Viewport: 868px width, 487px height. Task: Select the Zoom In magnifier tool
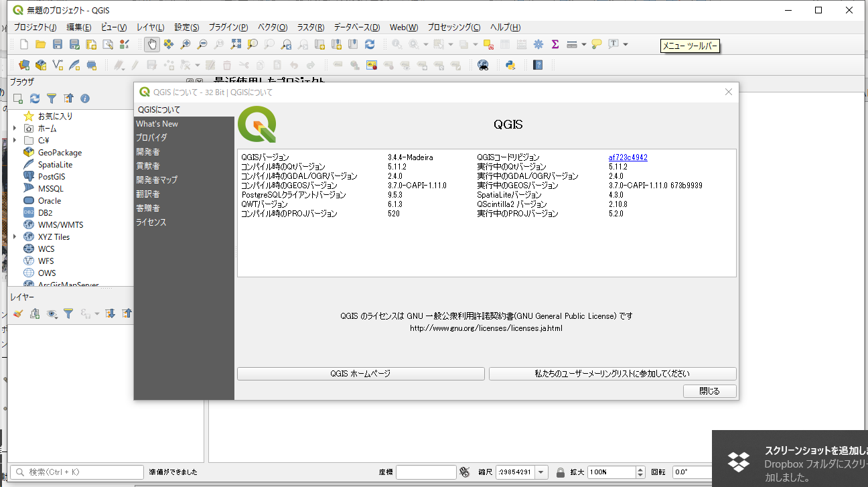click(186, 44)
